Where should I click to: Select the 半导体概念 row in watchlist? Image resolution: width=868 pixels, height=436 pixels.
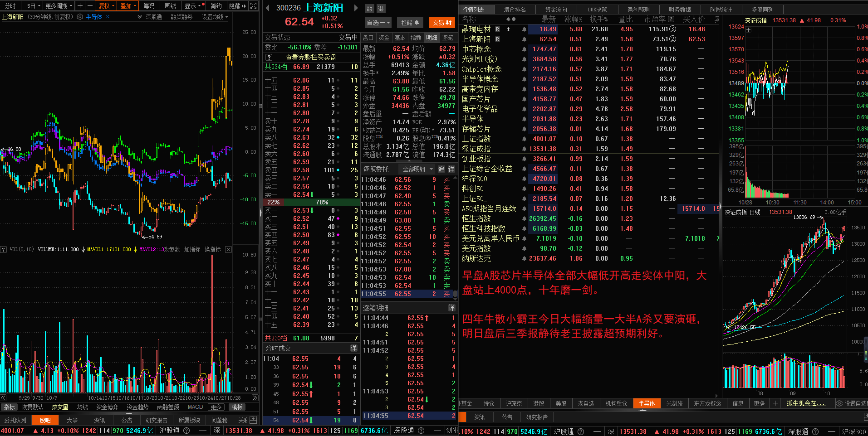589,79
